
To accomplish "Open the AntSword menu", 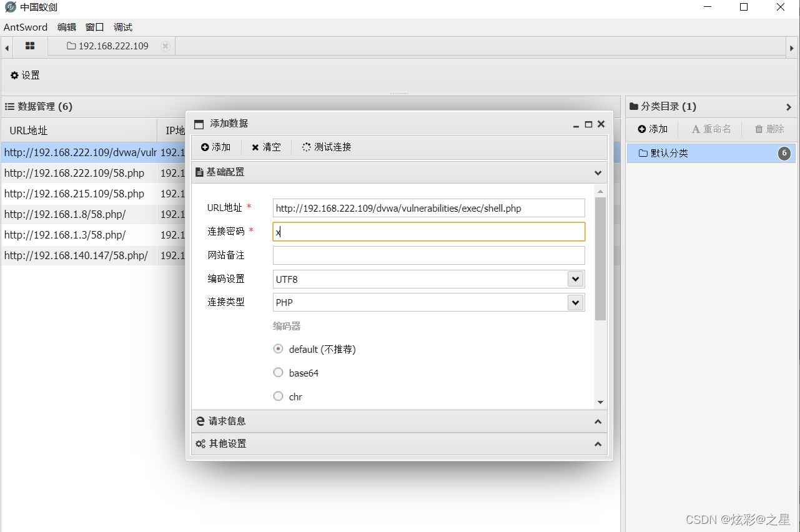I will click(26, 27).
